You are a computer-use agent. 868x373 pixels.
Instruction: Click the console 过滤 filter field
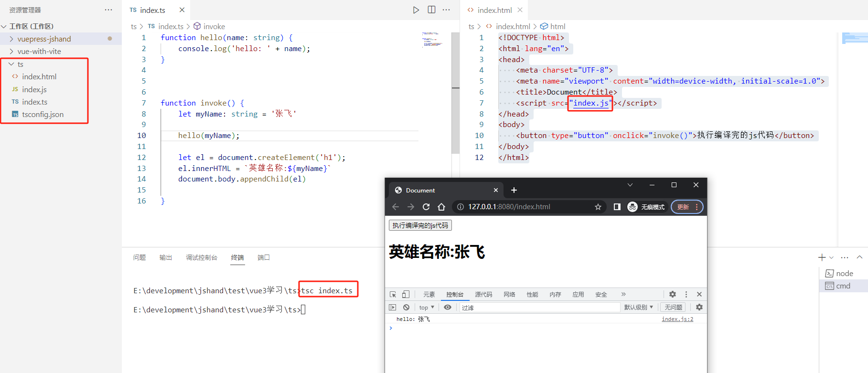(x=539, y=307)
